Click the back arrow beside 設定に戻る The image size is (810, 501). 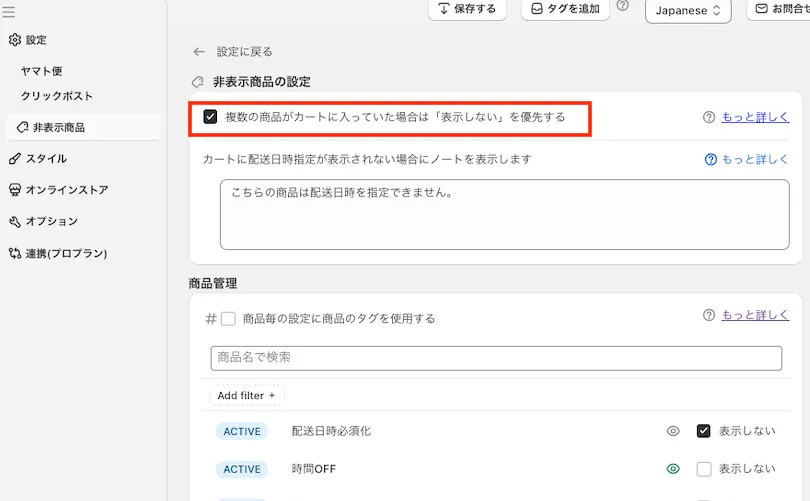(x=199, y=52)
